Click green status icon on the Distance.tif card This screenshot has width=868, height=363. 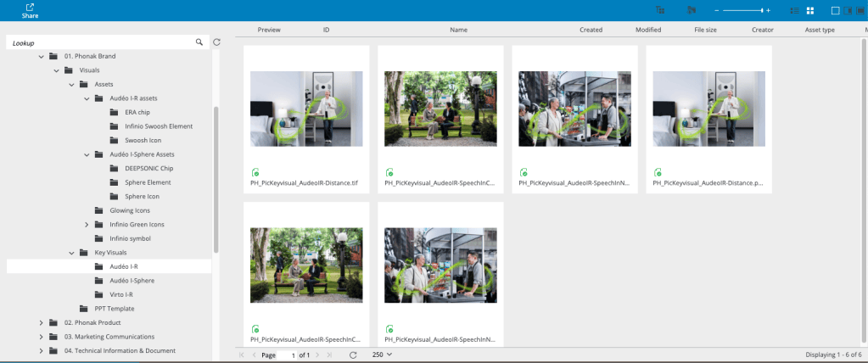[255, 173]
